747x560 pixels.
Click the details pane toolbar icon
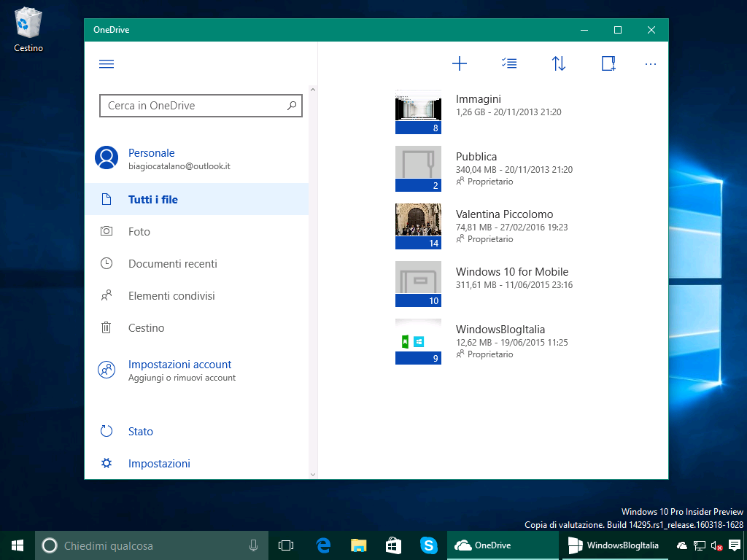point(608,63)
